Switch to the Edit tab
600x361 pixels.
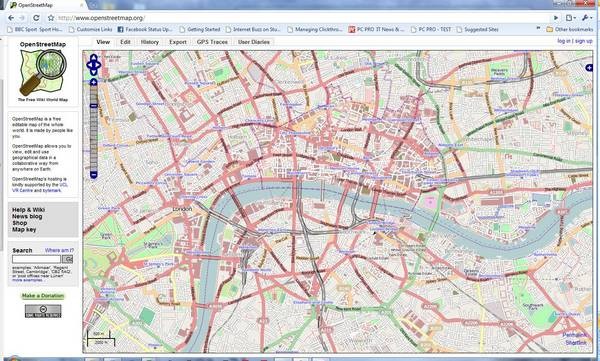point(126,42)
